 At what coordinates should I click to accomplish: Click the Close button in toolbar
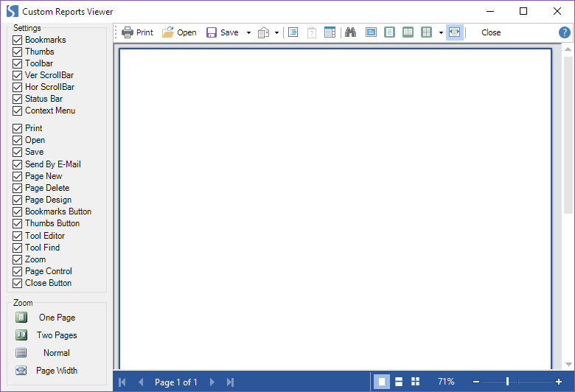(491, 32)
